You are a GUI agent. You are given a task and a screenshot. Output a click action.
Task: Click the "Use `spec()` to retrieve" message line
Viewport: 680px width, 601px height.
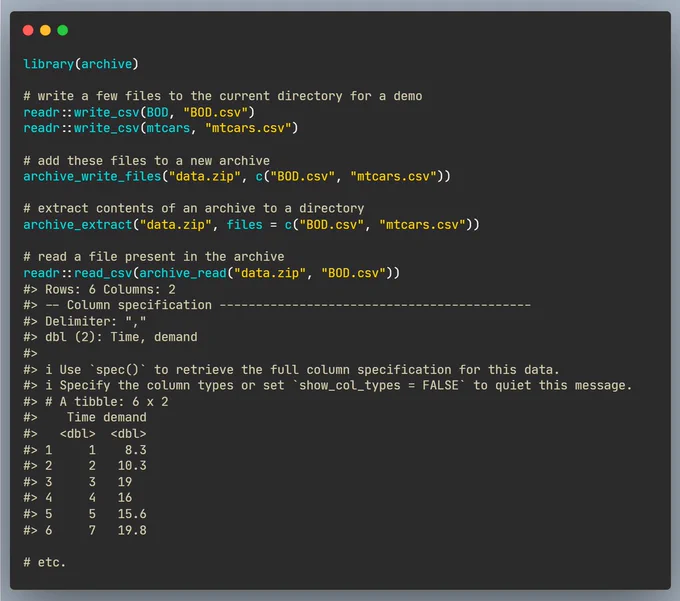click(291, 370)
